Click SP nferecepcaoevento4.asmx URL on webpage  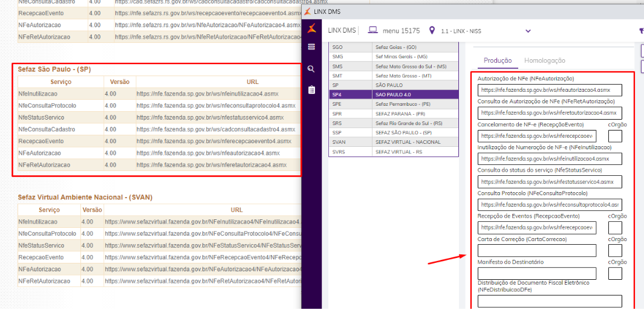click(x=214, y=141)
